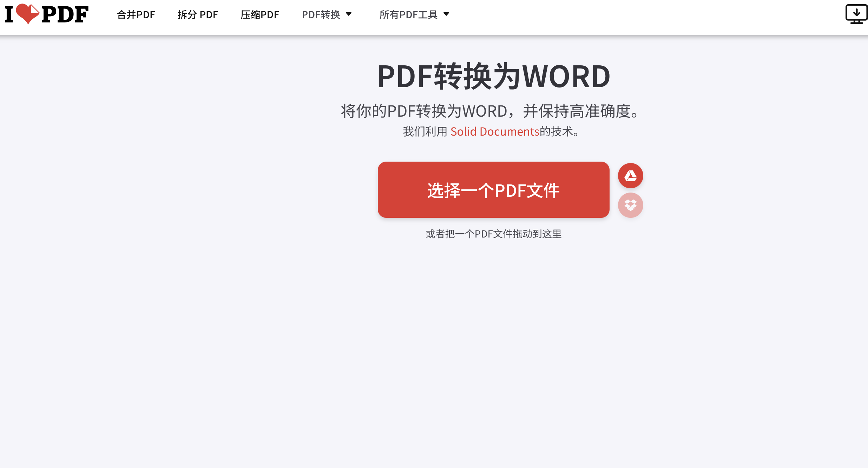
Task: Click the download desktop app icon
Action: point(856,14)
